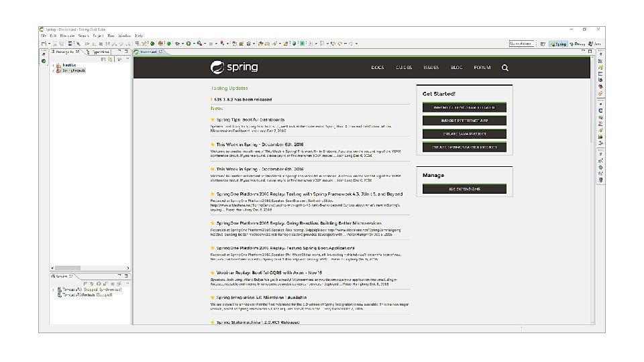This screenshot has width=644, height=362.
Task: Click the green Run toolbar button
Action: [x=189, y=44]
